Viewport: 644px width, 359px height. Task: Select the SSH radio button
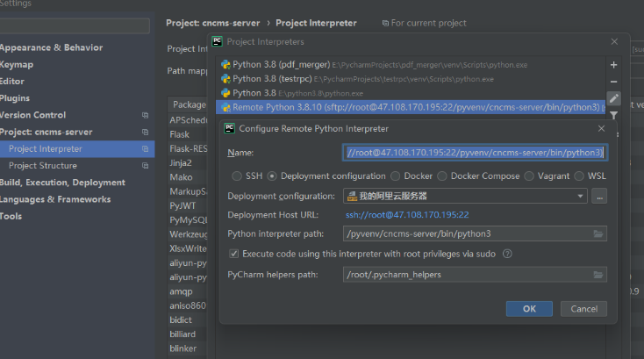point(237,176)
